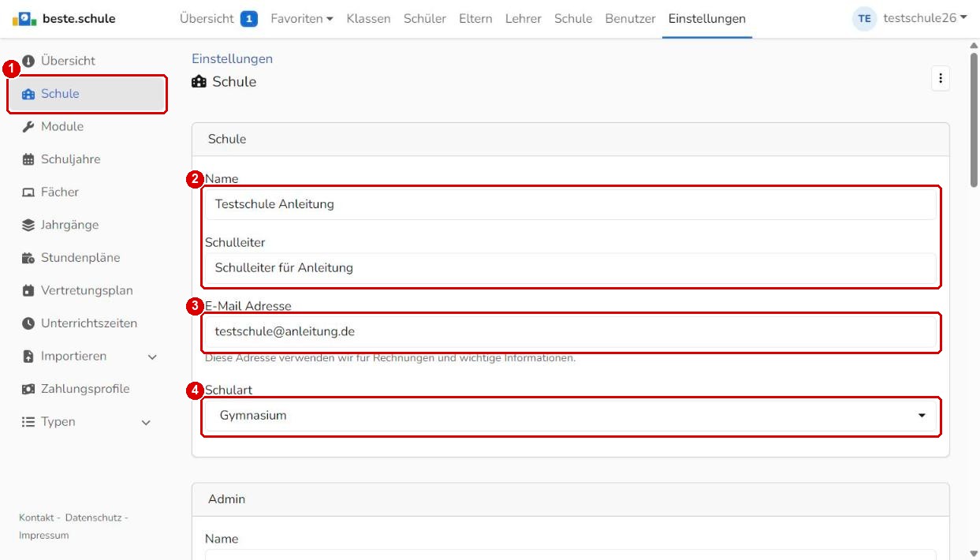Open the Schulart Gymnasium dropdown

pyautogui.click(x=571, y=416)
